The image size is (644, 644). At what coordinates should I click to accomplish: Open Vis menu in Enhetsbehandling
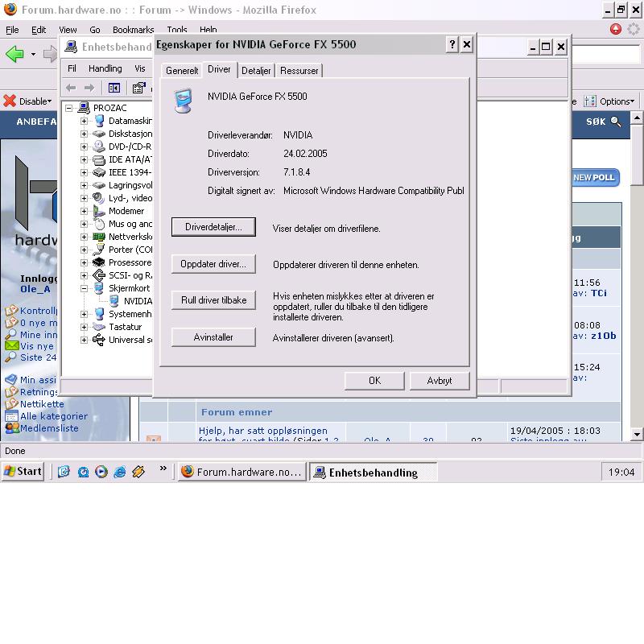(139, 68)
